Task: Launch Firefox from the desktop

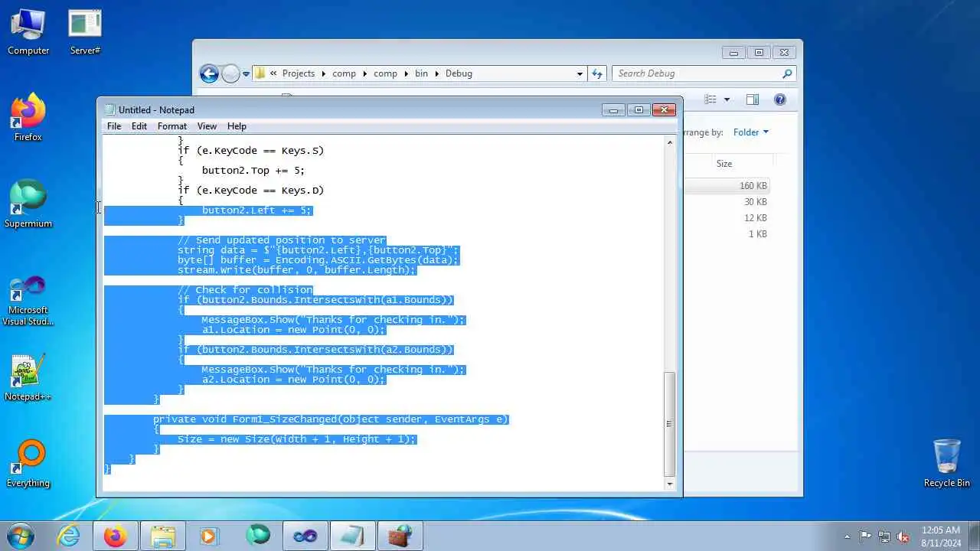Action: 28,118
